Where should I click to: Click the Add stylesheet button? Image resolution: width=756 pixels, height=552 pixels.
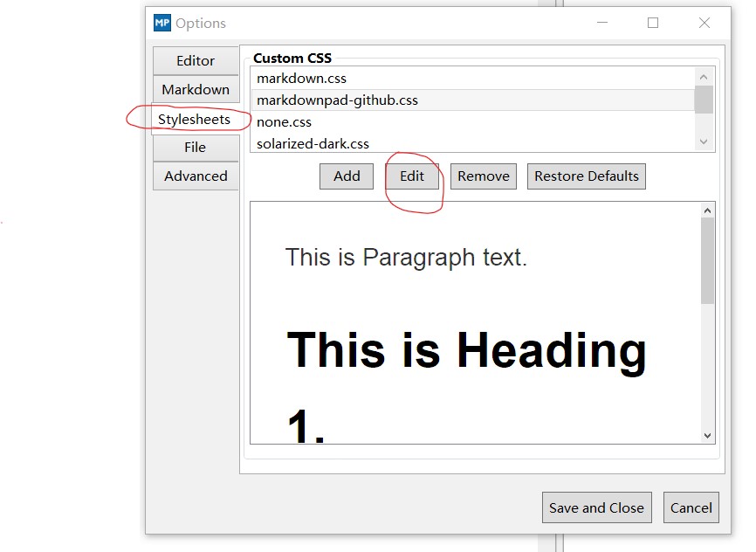point(346,176)
